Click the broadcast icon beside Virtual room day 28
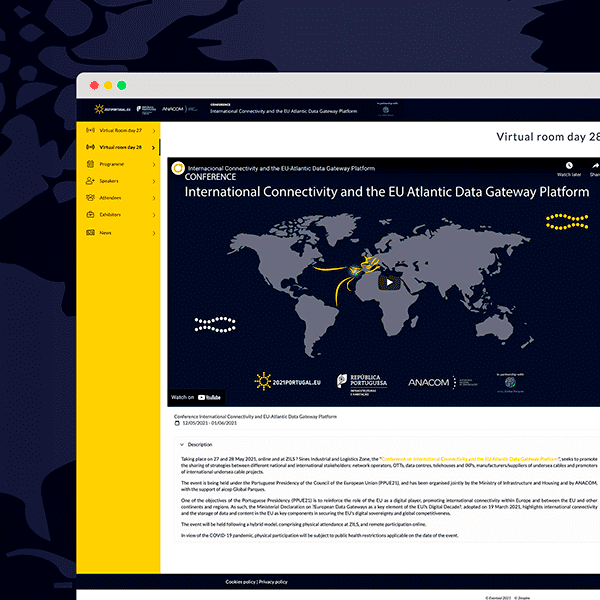The height and width of the screenshot is (600, 600). [90, 147]
